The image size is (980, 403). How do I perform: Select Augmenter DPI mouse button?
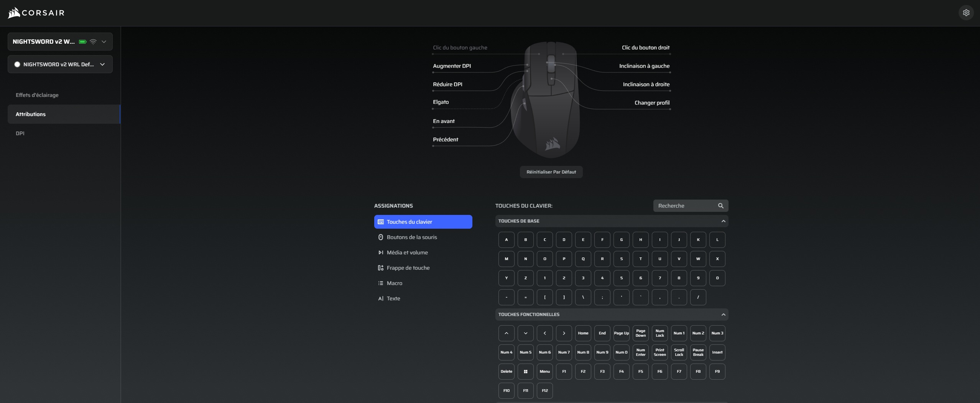coord(452,66)
